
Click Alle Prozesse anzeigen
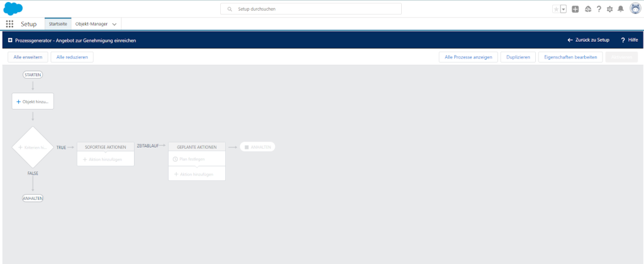click(468, 57)
